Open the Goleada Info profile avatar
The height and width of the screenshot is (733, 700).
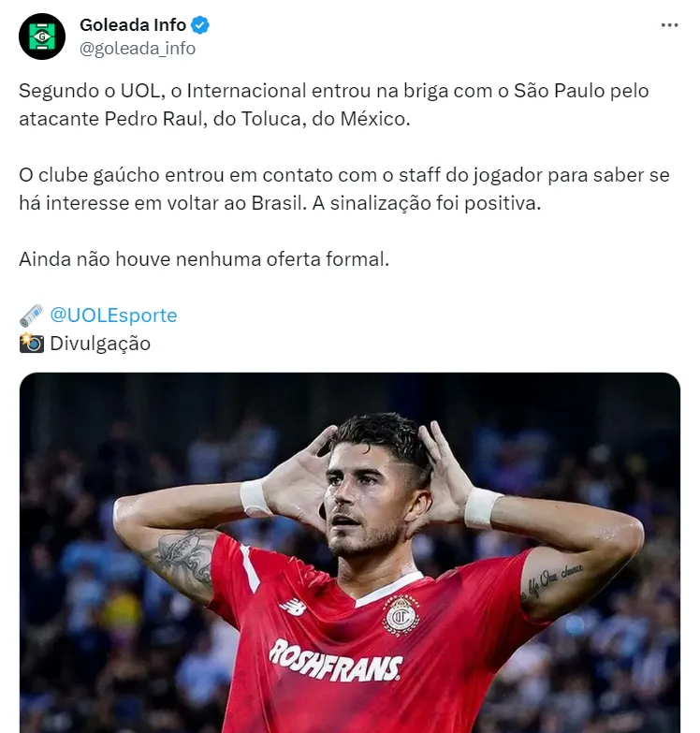(x=42, y=37)
